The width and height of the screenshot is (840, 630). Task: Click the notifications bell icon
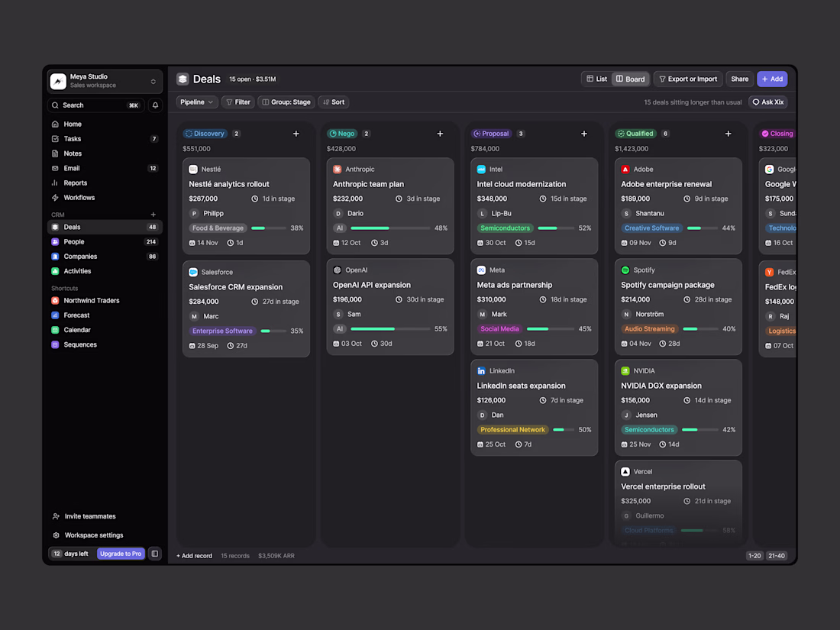click(x=155, y=105)
